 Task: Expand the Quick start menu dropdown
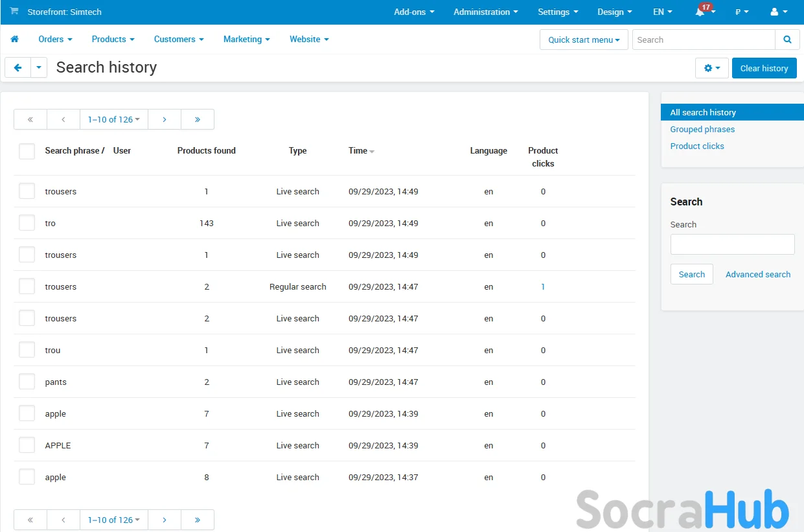tap(584, 40)
